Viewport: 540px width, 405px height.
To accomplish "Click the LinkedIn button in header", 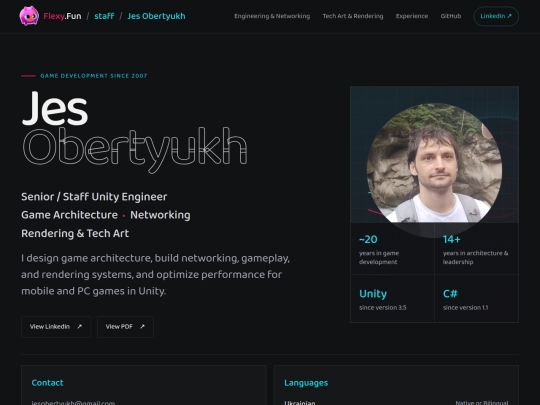I will (x=496, y=16).
